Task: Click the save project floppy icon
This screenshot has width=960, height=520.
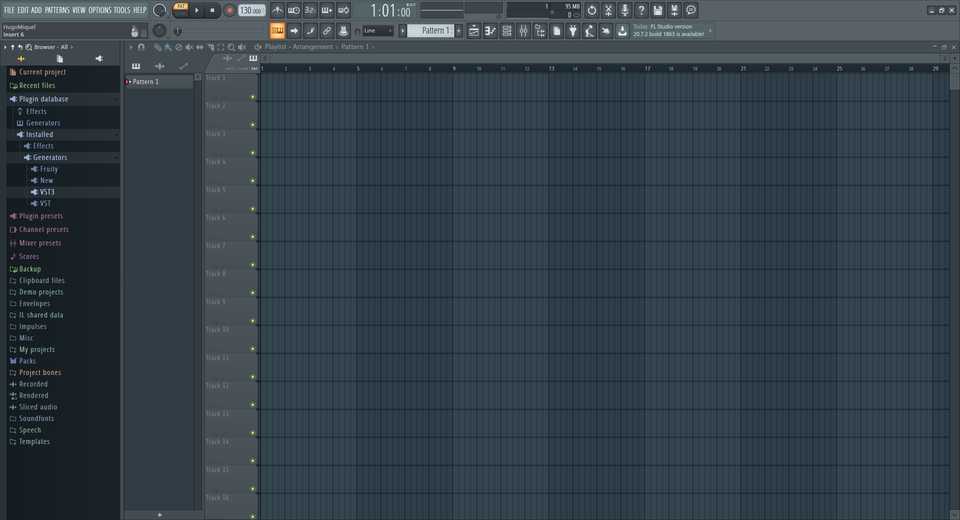Action: [658, 10]
